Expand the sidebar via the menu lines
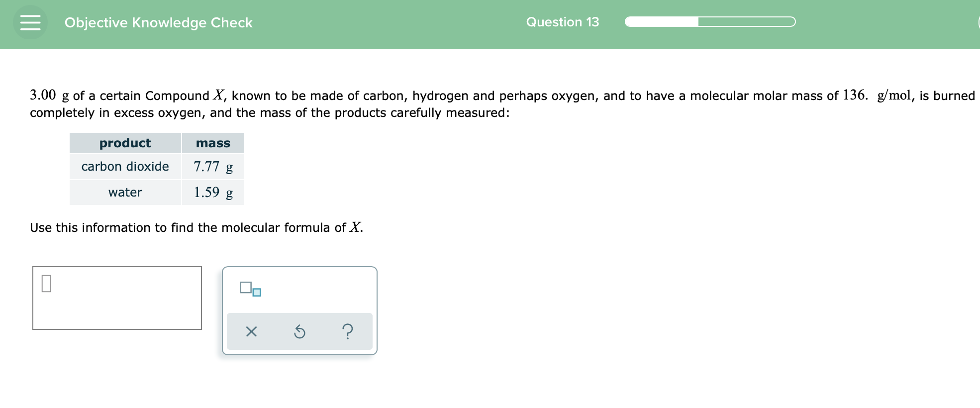 (30, 21)
